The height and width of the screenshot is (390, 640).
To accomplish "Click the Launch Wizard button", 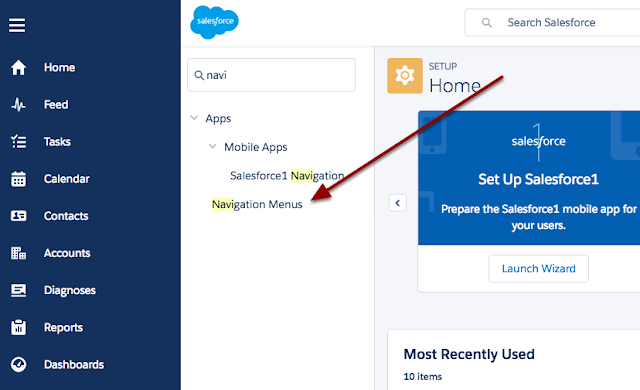I will [538, 268].
